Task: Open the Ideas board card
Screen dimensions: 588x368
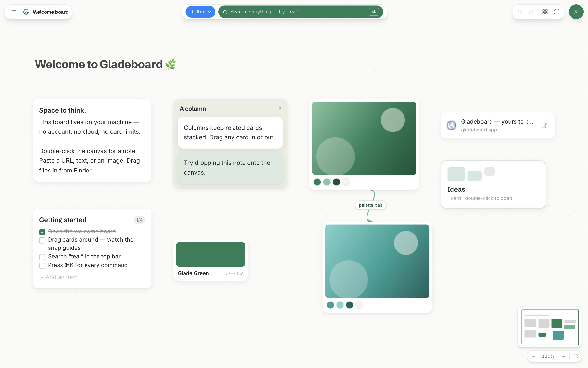Action: point(493,184)
